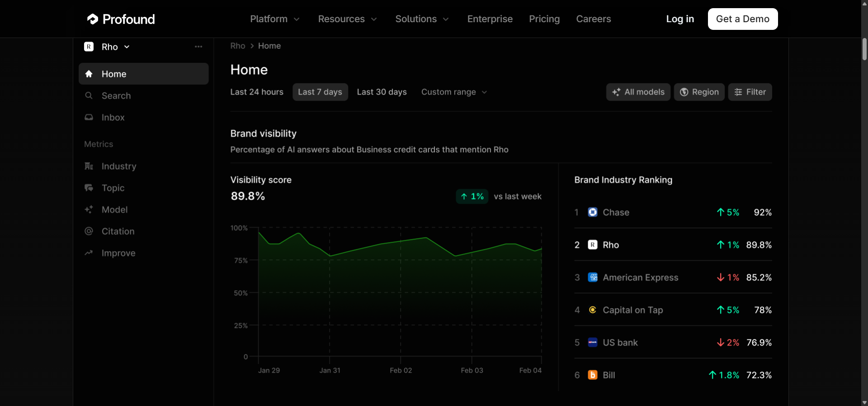Click the Improve trend arrow icon
Image resolution: width=868 pixels, height=406 pixels.
[89, 253]
